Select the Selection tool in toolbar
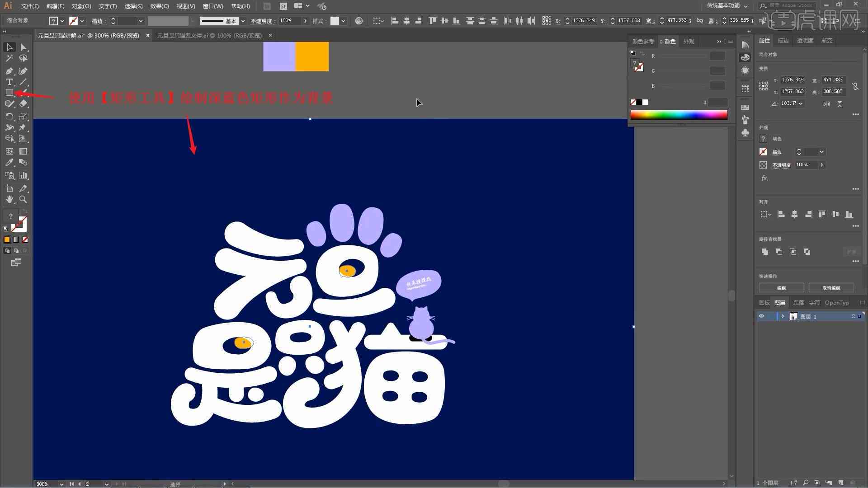This screenshot has height=488, width=868. click(9, 47)
